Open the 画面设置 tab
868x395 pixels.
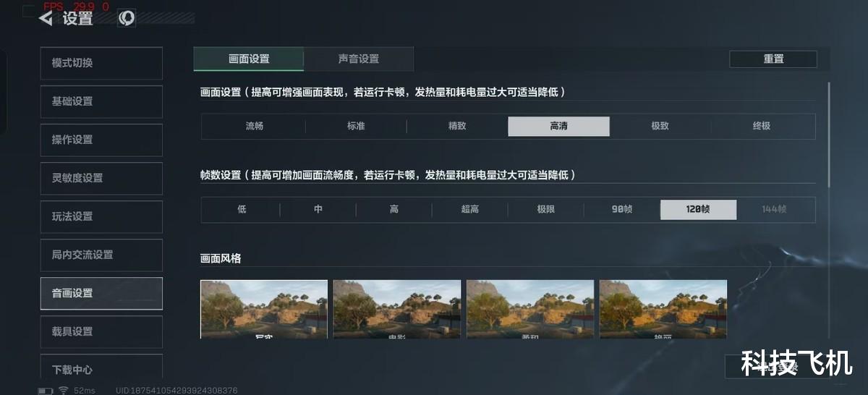pos(249,59)
